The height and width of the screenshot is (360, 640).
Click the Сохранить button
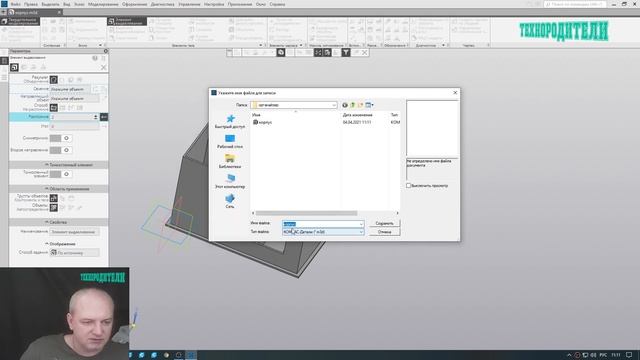[384, 223]
